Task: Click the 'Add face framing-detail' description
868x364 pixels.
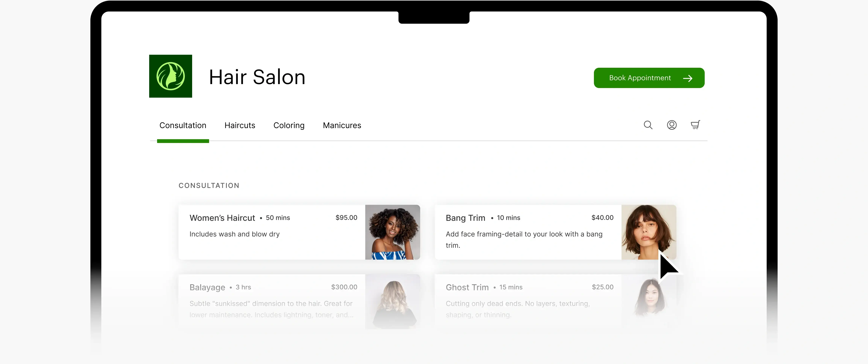Action: click(524, 239)
